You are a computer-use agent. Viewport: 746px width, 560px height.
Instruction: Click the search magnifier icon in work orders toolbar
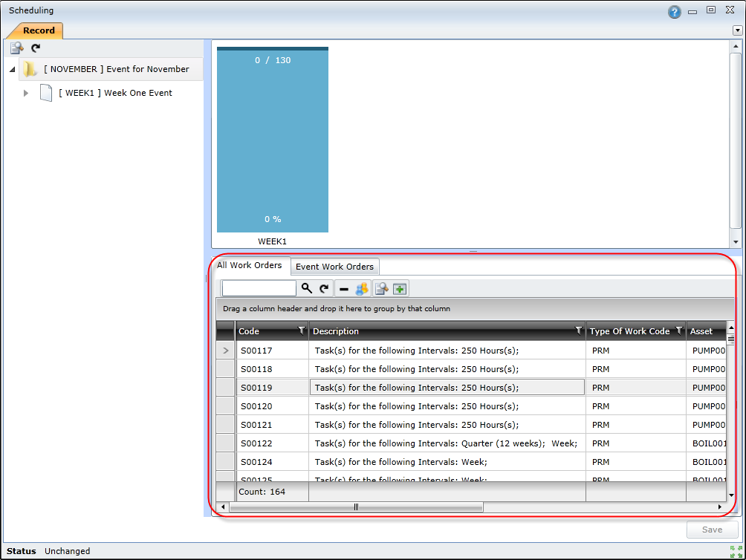(307, 289)
